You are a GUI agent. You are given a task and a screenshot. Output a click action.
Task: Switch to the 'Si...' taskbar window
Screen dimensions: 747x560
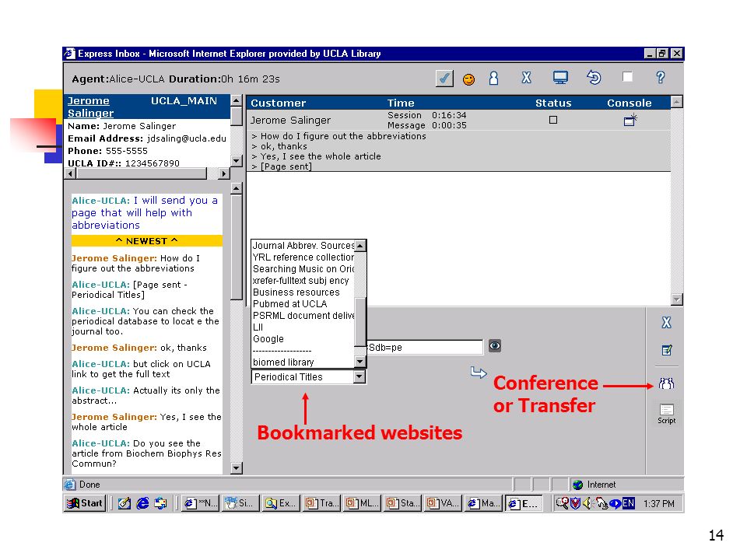[240, 503]
